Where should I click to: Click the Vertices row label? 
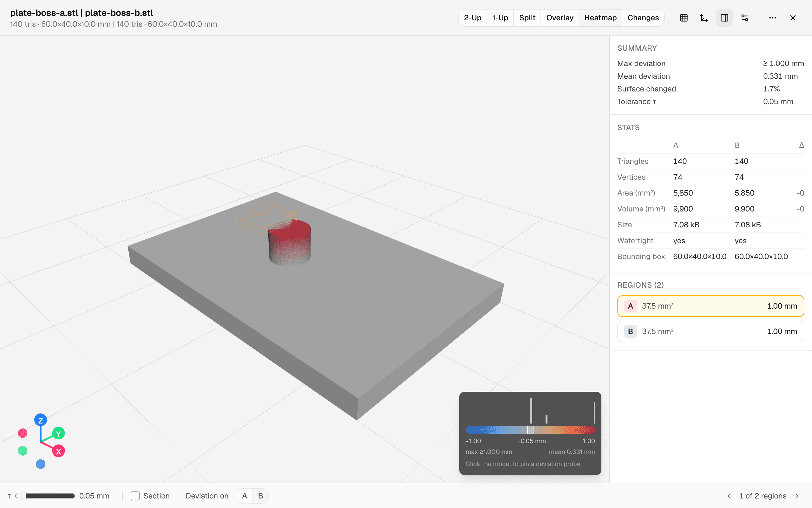631,177
